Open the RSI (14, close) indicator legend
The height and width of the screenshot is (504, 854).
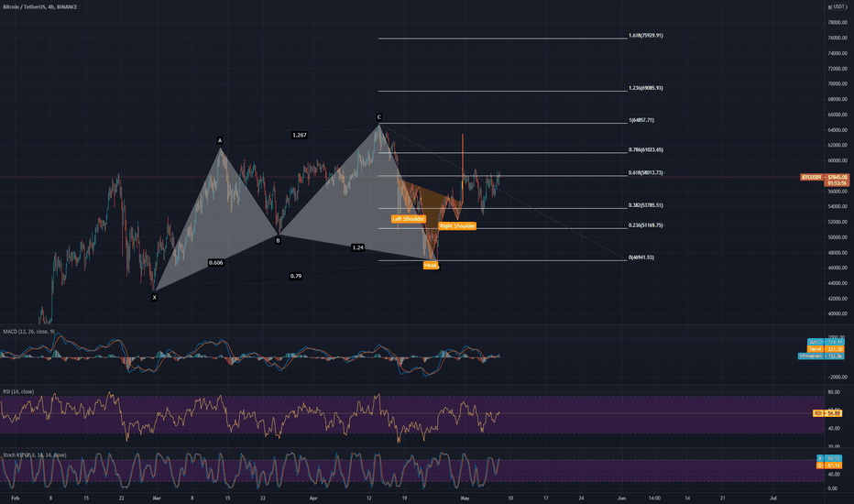point(18,391)
